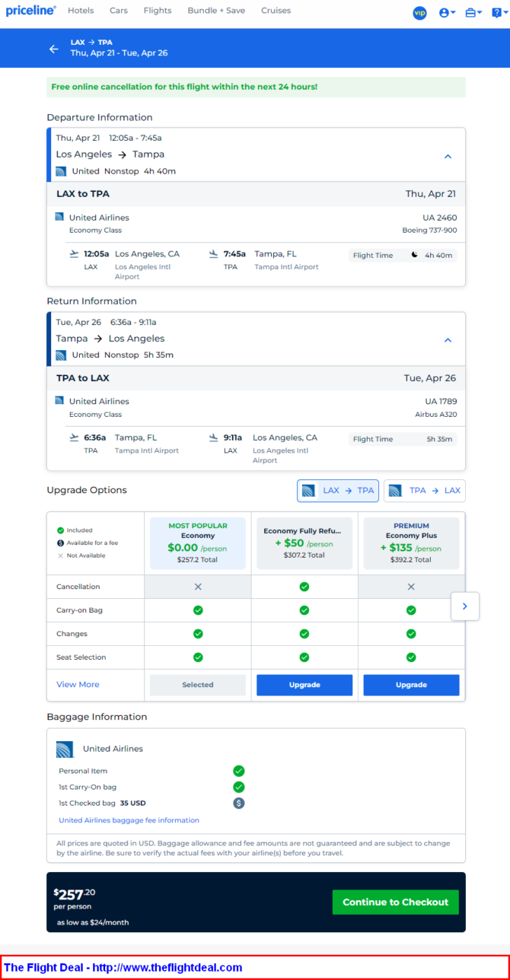Click the Thu, Apr 21 departure summary row

[x=256, y=154]
